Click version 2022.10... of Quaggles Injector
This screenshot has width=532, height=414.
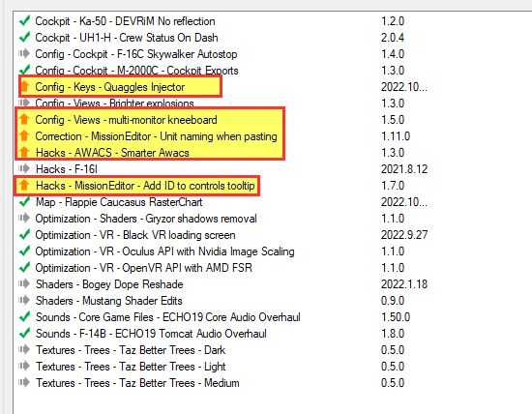[404, 87]
